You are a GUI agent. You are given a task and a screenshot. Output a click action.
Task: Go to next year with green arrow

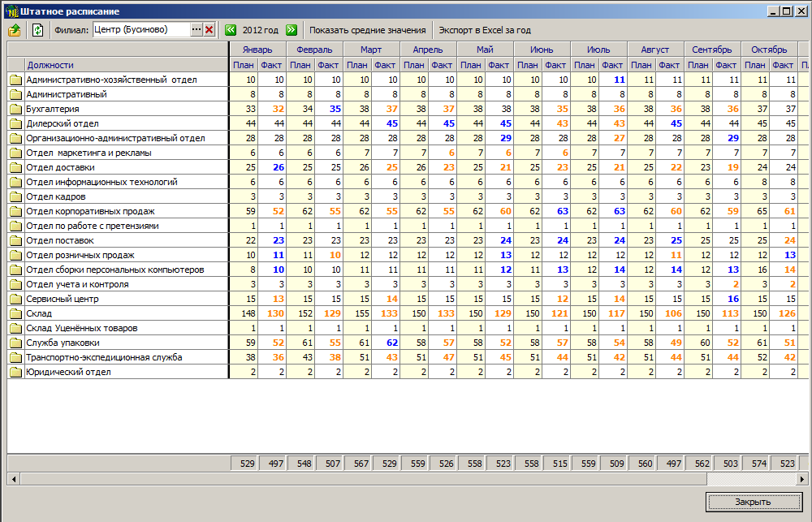pyautogui.click(x=291, y=30)
